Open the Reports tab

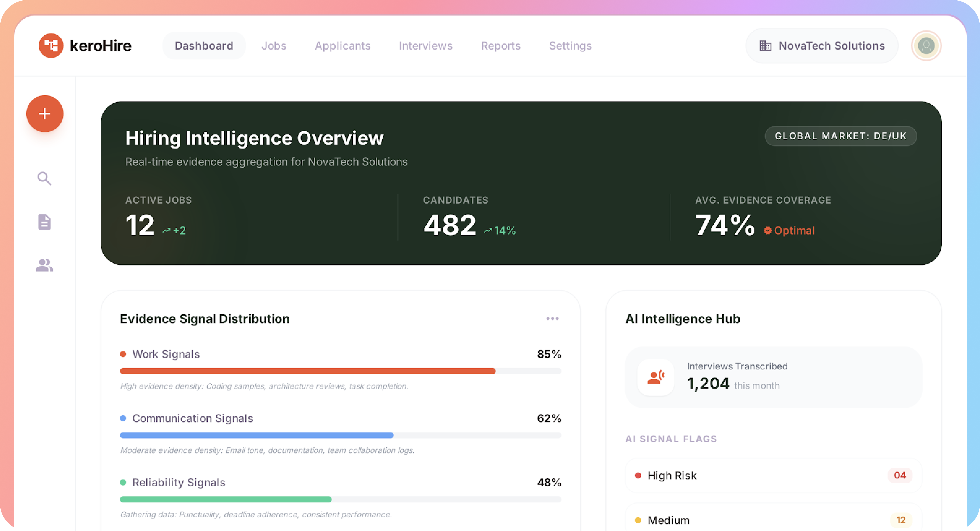(501, 46)
